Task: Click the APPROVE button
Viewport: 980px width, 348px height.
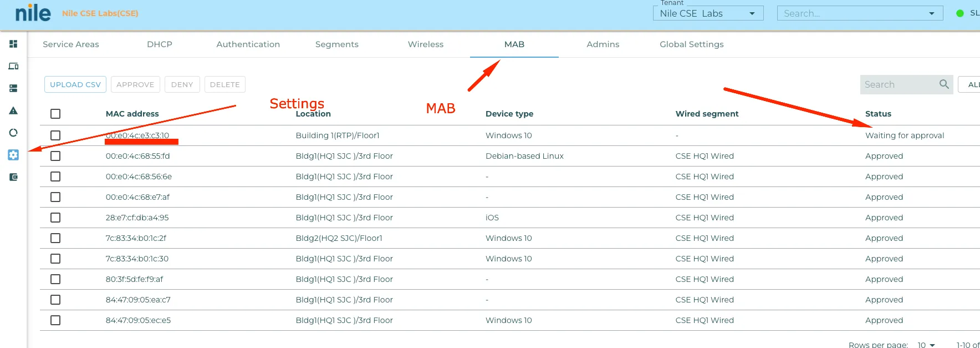Action: (x=135, y=84)
